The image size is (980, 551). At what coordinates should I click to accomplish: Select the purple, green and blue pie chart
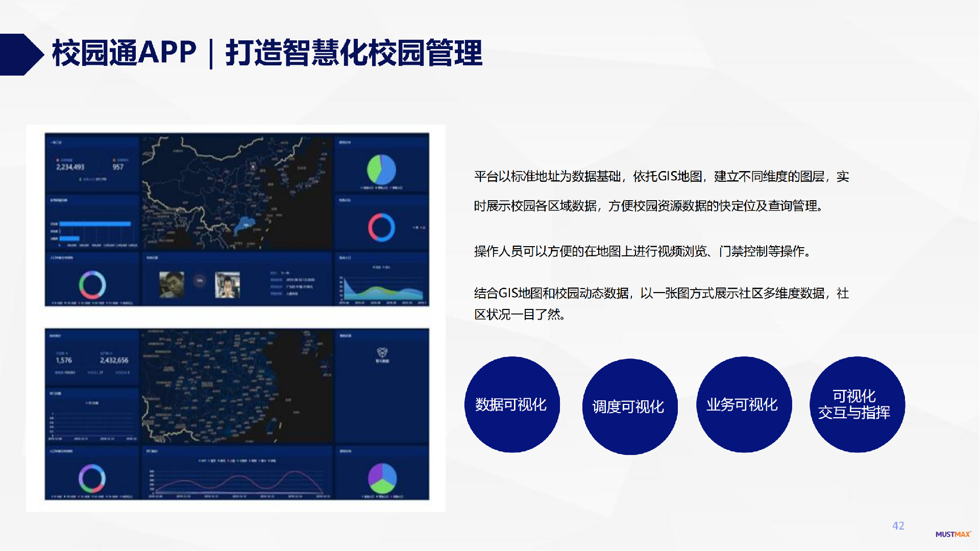[382, 478]
